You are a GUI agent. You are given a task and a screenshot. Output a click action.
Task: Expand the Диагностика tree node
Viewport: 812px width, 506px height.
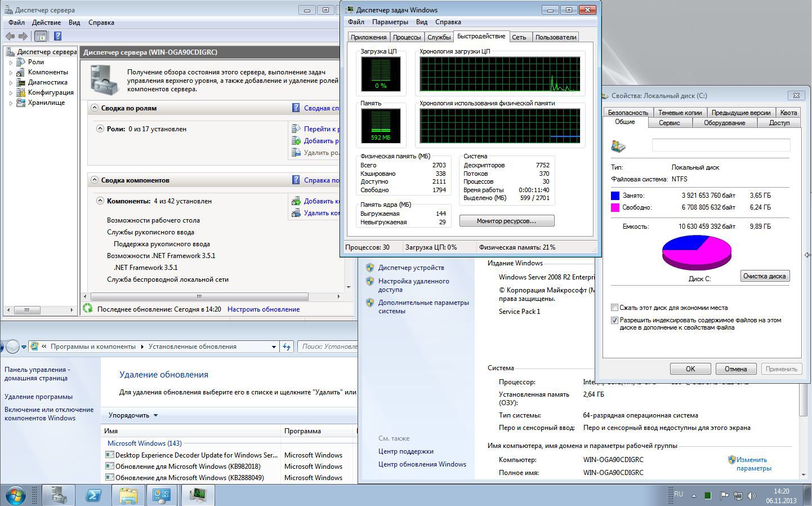(11, 82)
